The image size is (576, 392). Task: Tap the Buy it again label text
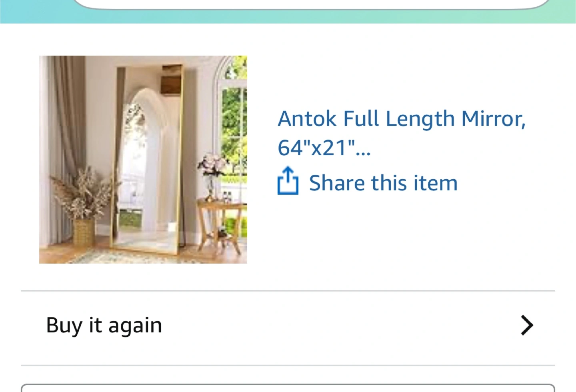click(104, 325)
